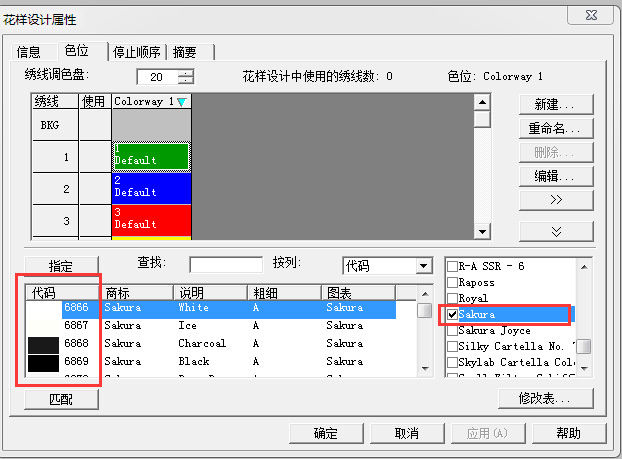Uncheck the Sakura thread chart checkbox
The image size is (622, 459).
[452, 314]
